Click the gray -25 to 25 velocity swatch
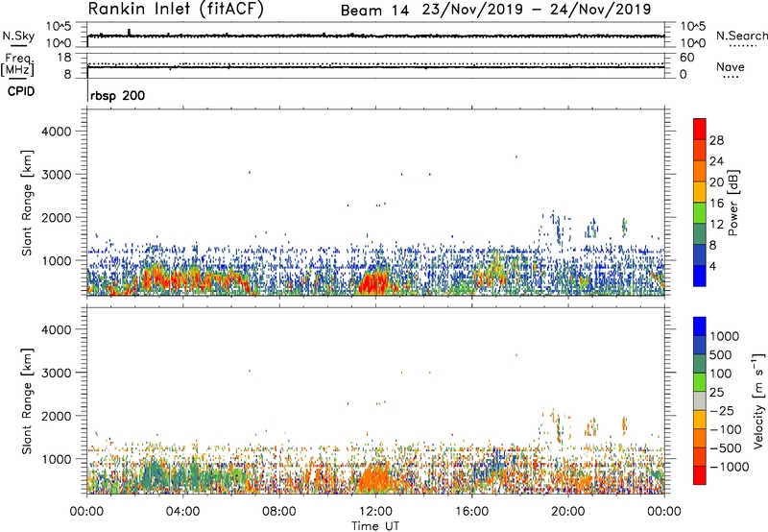The image size is (768, 532). point(700,401)
